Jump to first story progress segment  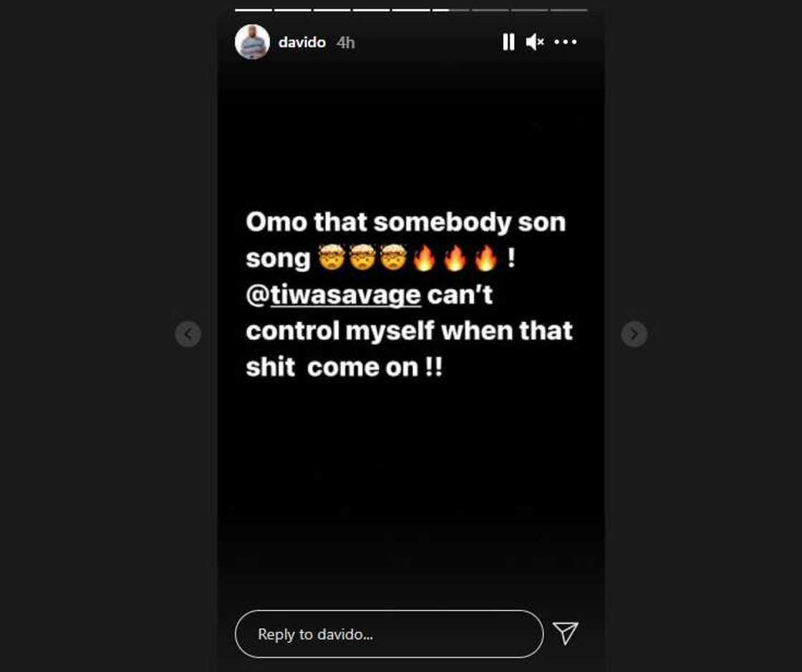253,10
